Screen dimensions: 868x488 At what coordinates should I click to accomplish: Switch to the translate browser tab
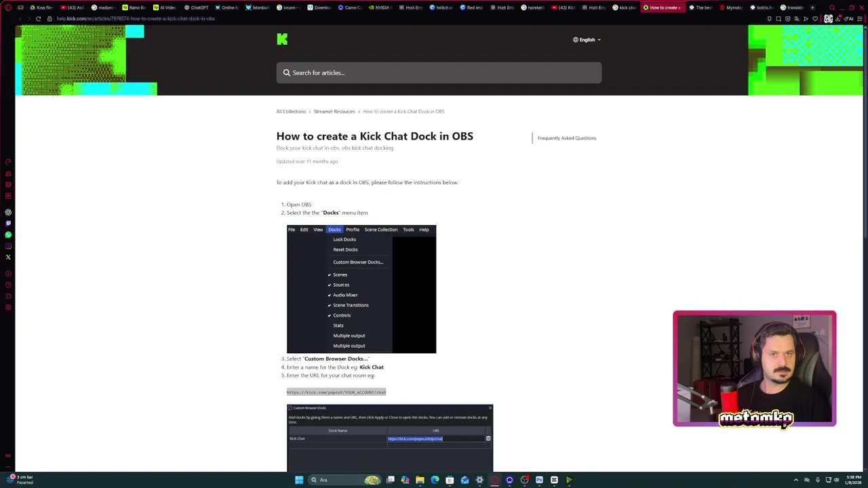coord(791,7)
